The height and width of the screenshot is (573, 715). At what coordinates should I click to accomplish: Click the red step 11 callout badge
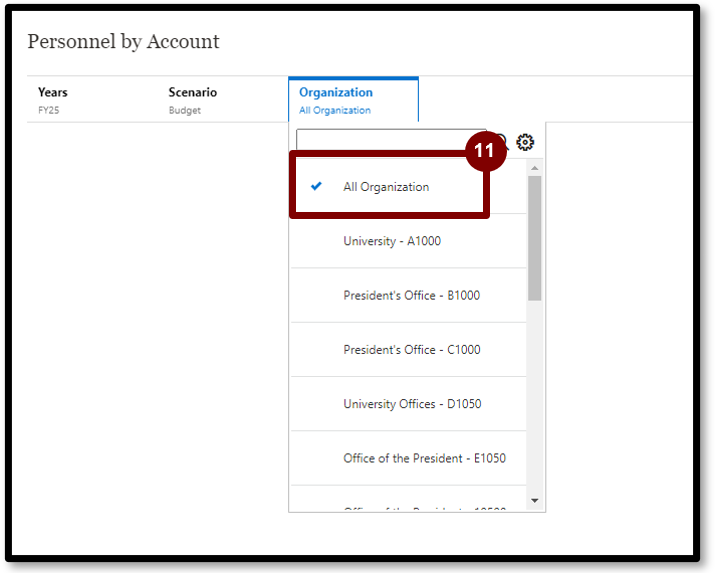coord(484,151)
